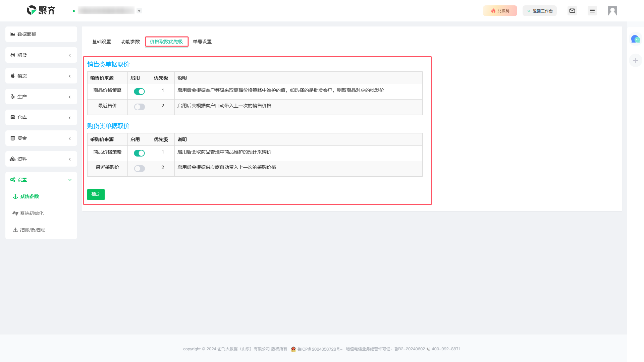Click the 兑换码 button
Screen dimensions: 644x362
pos(500,11)
